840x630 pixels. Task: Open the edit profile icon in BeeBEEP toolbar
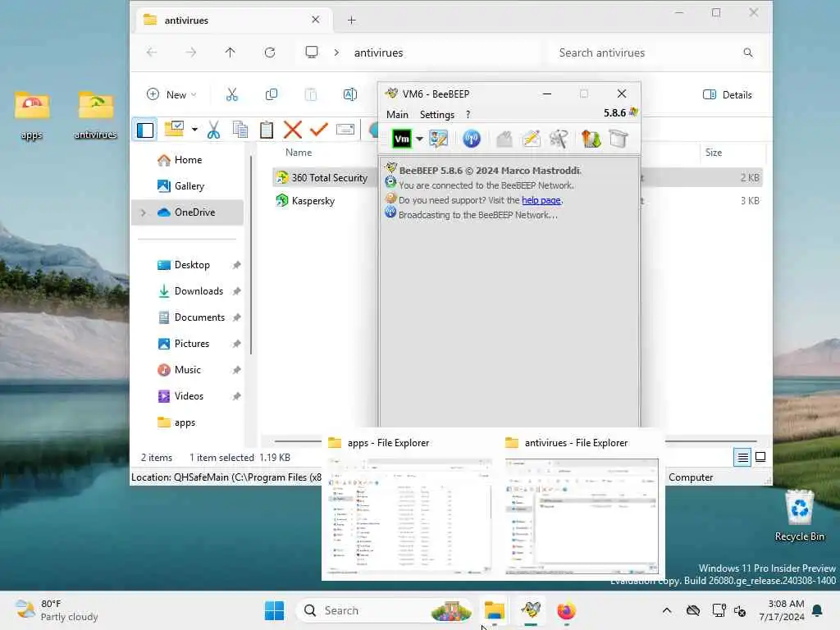coord(438,139)
